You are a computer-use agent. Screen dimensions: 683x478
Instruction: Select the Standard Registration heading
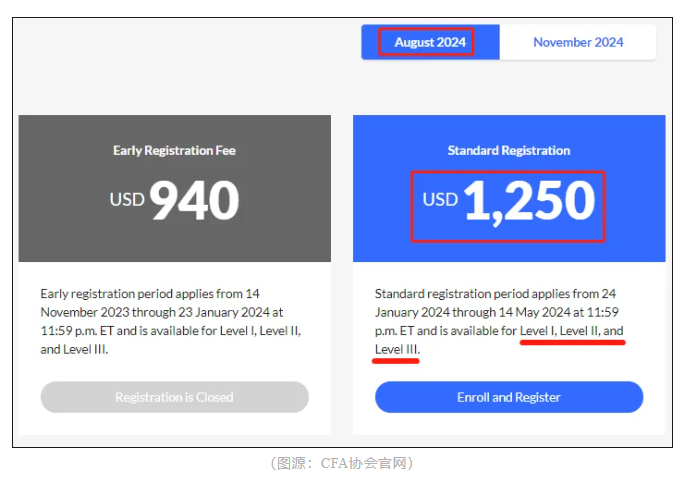[508, 151]
